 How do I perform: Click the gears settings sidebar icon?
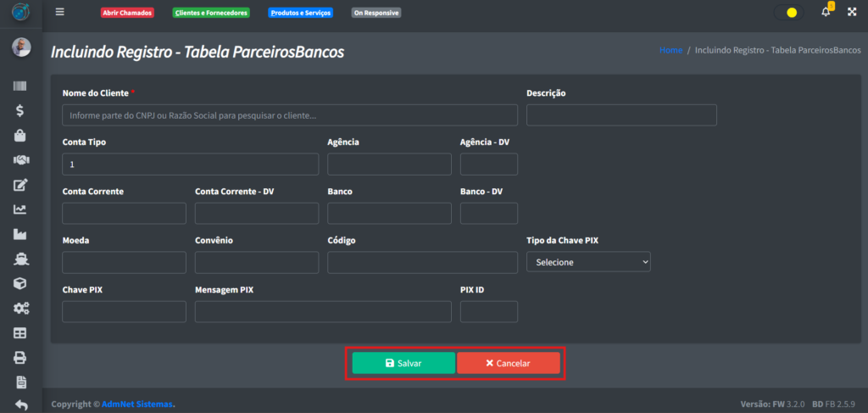(20, 308)
